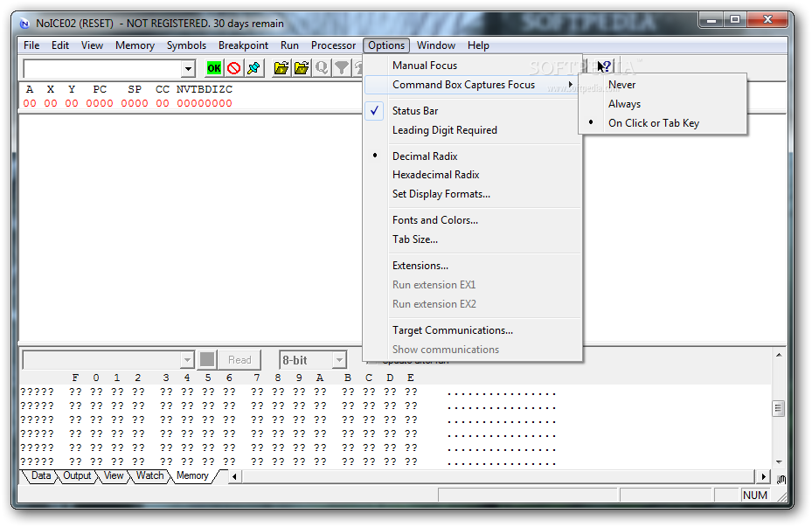Click the first open-folder load file icon
This screenshot has width=812, height=527.
point(281,68)
